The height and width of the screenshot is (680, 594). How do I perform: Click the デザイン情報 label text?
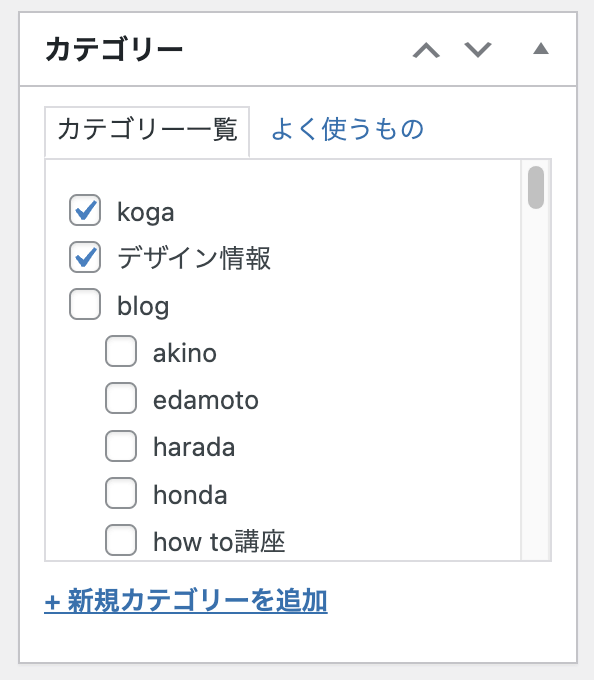click(x=194, y=258)
